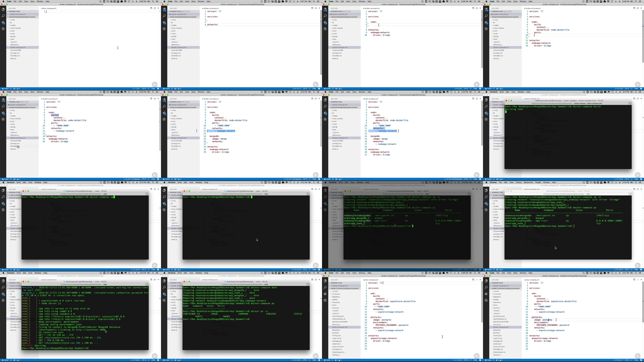Select server.js in 3:06 PM explorer
644x362 pixels.
13,59
